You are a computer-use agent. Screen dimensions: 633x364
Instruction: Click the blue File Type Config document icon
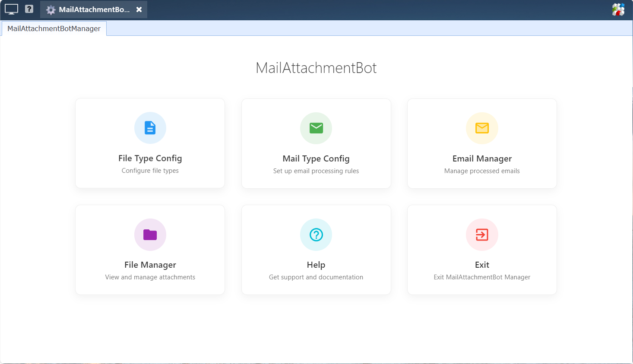(x=150, y=128)
